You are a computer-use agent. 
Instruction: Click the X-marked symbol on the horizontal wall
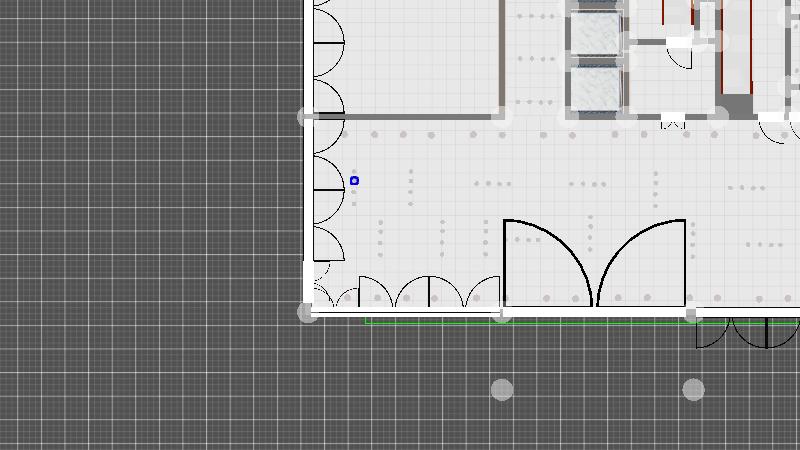[673, 123]
